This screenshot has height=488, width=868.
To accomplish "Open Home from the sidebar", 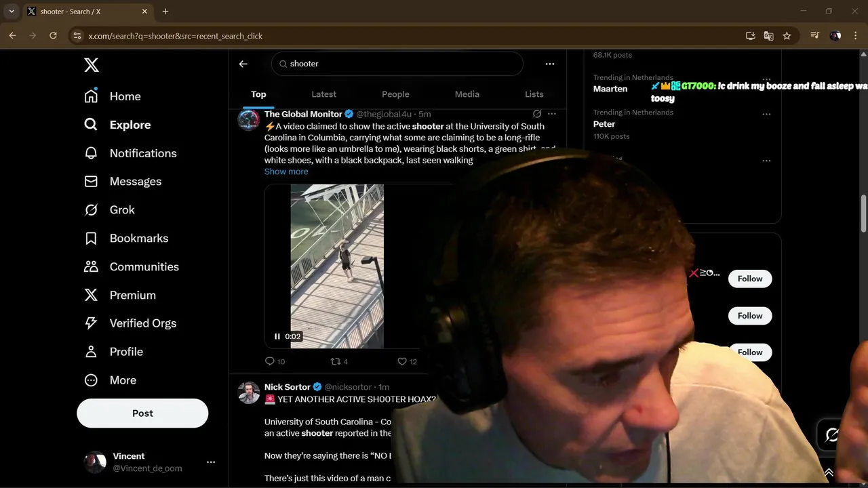I will point(113,96).
